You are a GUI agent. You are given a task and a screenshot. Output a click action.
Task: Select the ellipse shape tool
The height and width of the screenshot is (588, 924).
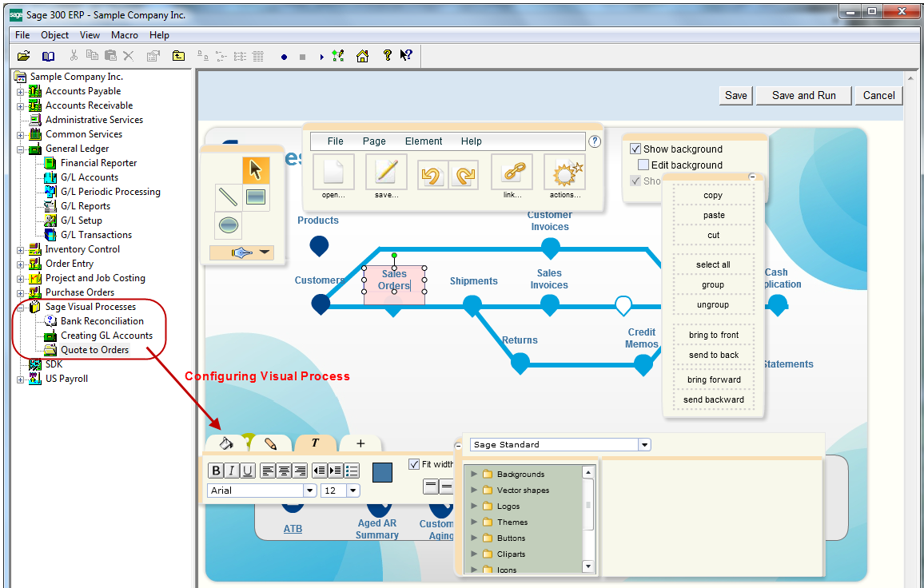[x=228, y=224]
